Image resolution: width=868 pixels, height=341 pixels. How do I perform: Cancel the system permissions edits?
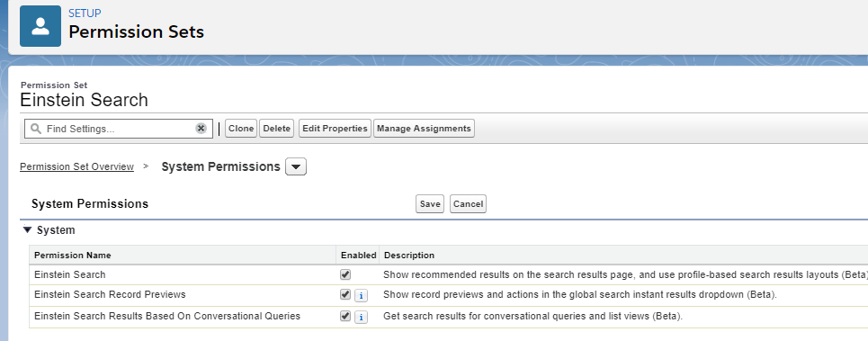pos(469,203)
